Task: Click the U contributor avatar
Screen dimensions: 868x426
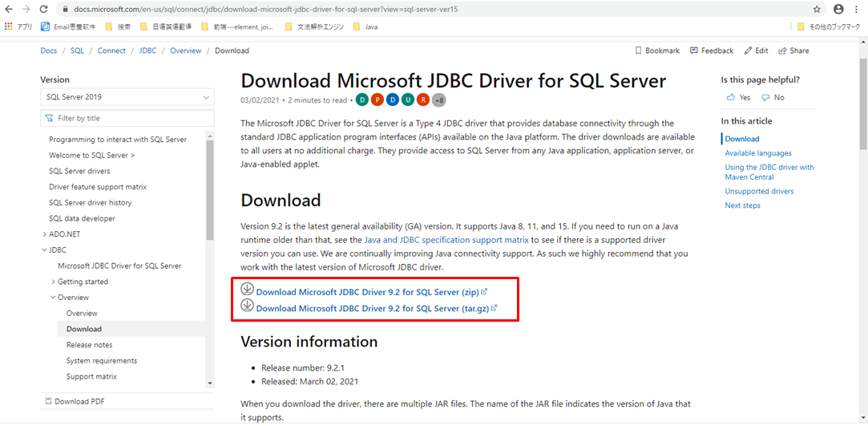Action: [x=408, y=99]
